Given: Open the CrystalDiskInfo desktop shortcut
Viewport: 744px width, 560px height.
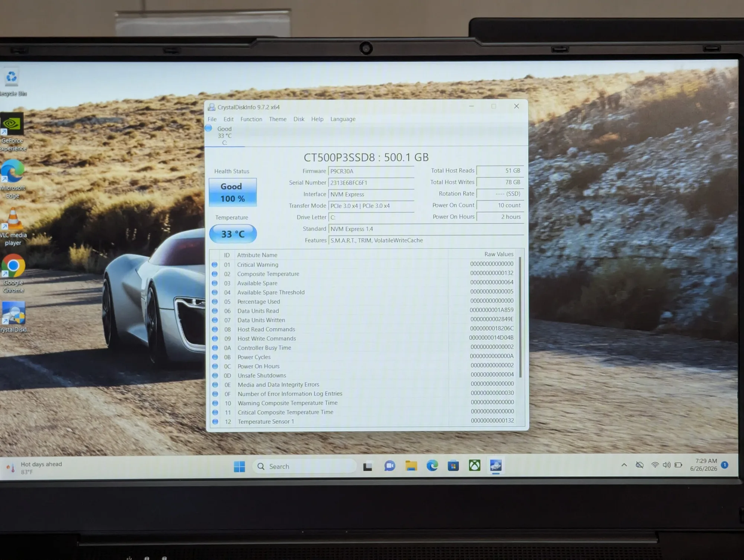Looking at the screenshot, I should click(14, 317).
